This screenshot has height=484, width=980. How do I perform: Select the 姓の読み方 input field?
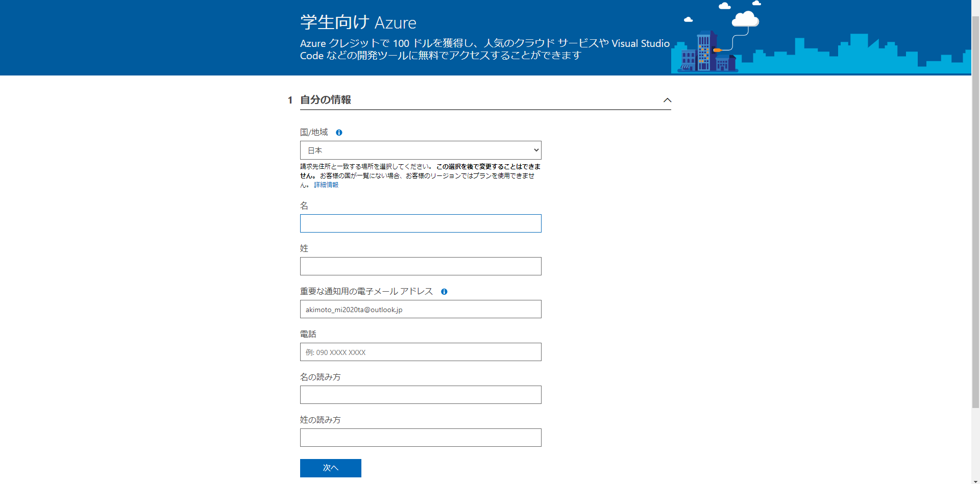pyautogui.click(x=421, y=438)
